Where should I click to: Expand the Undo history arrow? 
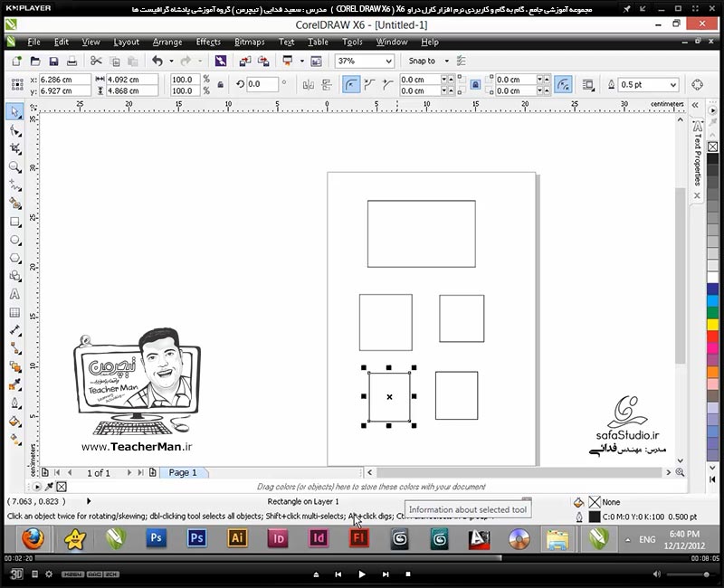click(171, 61)
